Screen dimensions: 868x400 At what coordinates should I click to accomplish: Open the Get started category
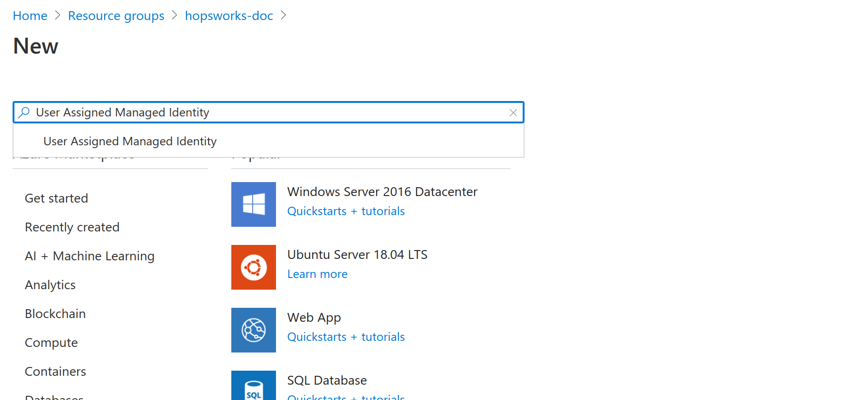[x=56, y=198]
